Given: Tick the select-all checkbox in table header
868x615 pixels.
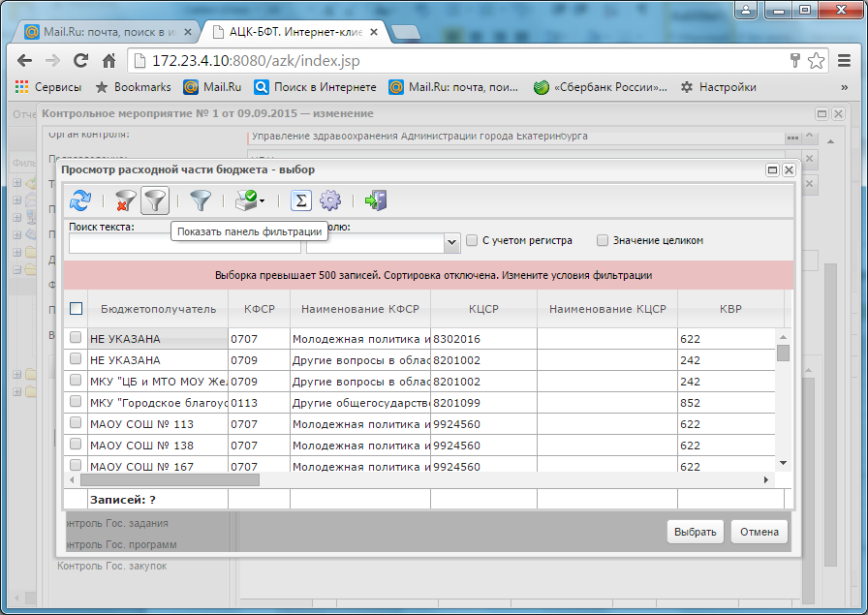Looking at the screenshot, I should click(x=76, y=309).
